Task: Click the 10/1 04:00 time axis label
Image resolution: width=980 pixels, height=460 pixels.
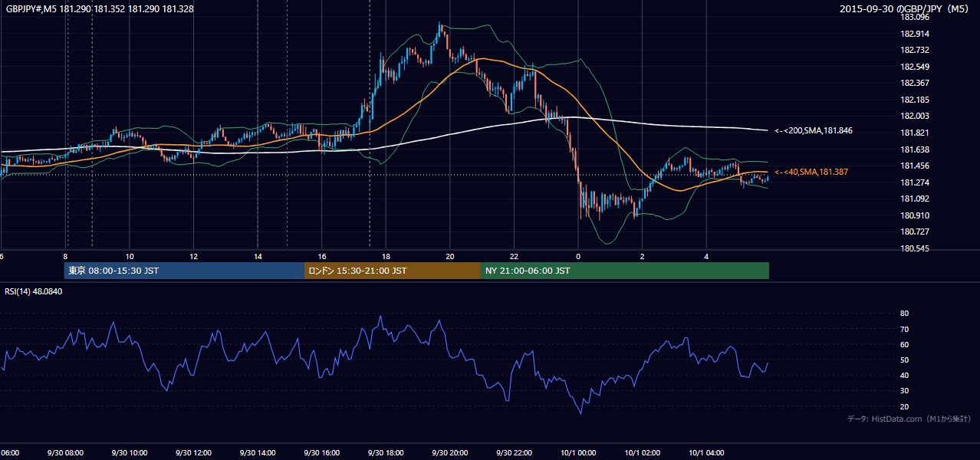Action: tap(706, 452)
